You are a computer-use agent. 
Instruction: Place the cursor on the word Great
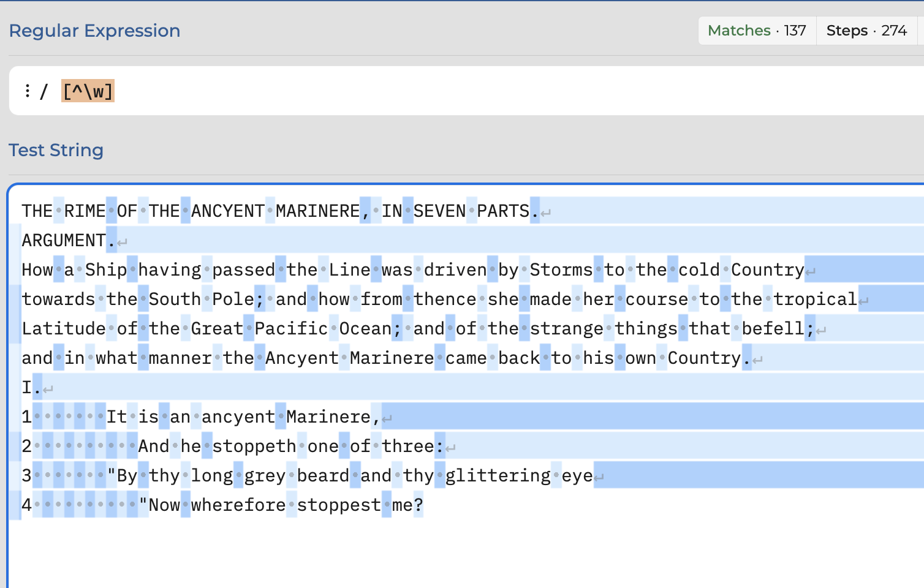pos(217,329)
